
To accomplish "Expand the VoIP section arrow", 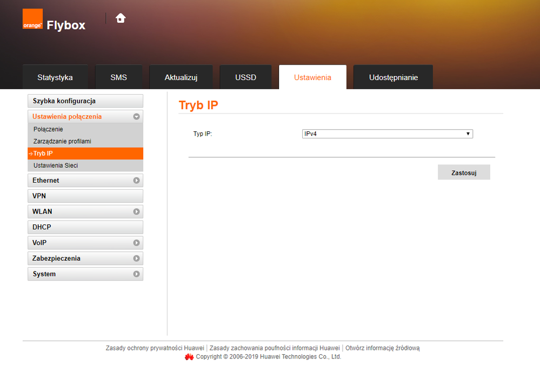I will [x=137, y=243].
